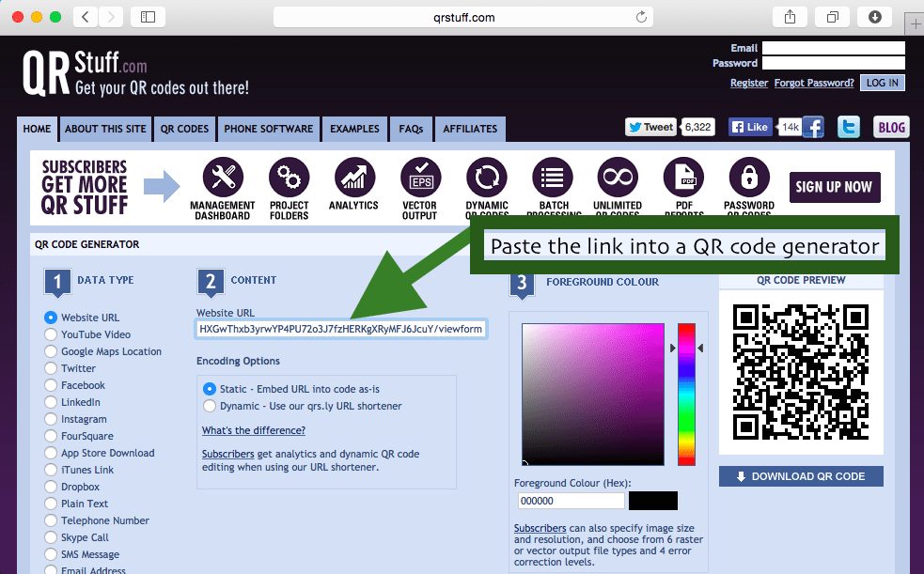Click the DOWNLOAD QR CODE button
Viewport: 924px width, 574px height.
point(801,476)
